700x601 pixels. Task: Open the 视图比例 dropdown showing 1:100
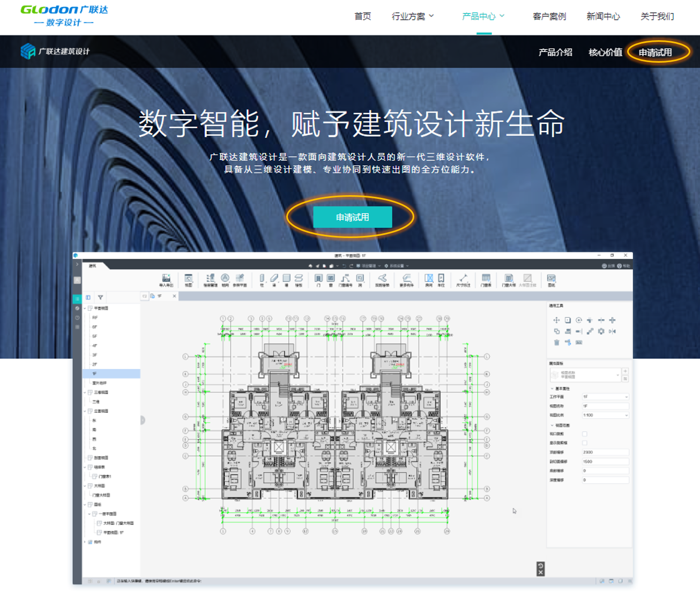[x=605, y=415]
